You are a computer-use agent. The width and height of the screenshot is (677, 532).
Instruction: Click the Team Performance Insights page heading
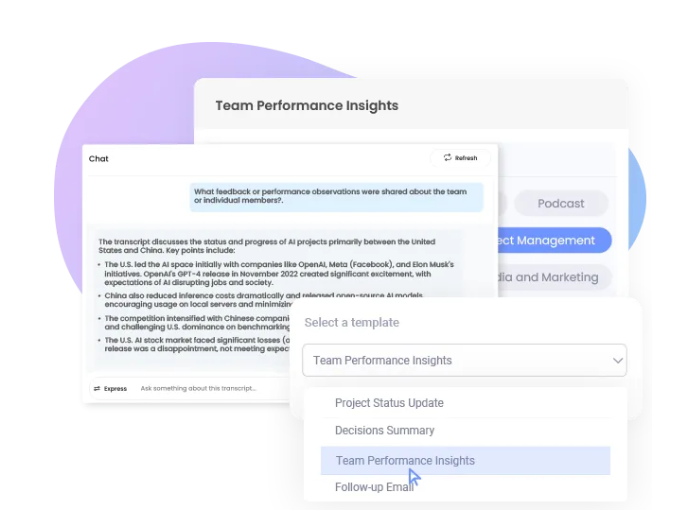(306, 105)
